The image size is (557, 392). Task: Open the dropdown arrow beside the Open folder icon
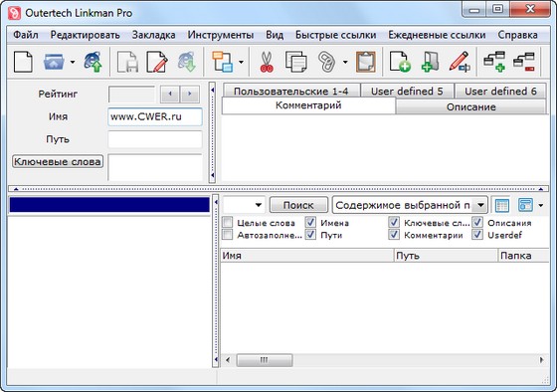pyautogui.click(x=73, y=62)
